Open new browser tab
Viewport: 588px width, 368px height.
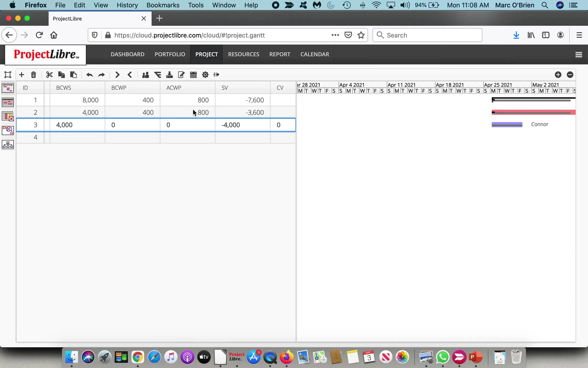[x=159, y=18]
